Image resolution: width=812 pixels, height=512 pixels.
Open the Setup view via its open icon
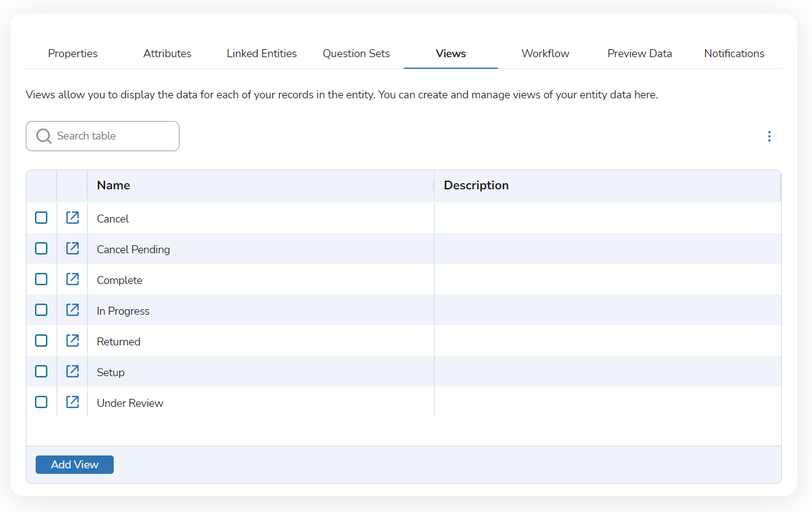point(73,371)
